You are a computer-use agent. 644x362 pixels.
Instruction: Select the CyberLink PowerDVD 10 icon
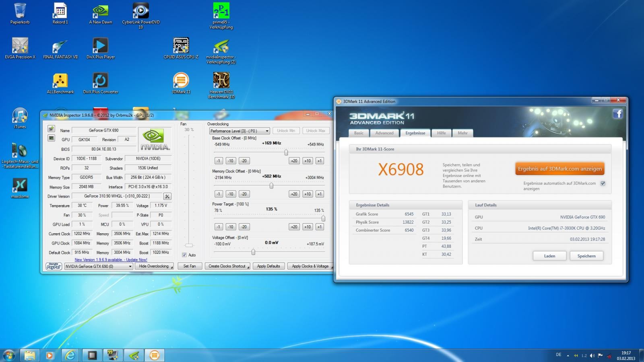(141, 16)
